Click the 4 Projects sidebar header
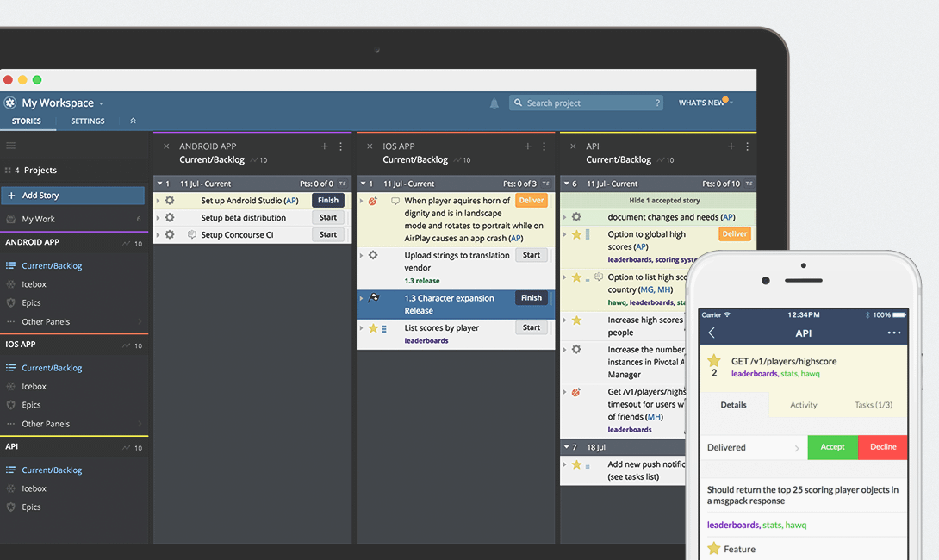 click(35, 170)
